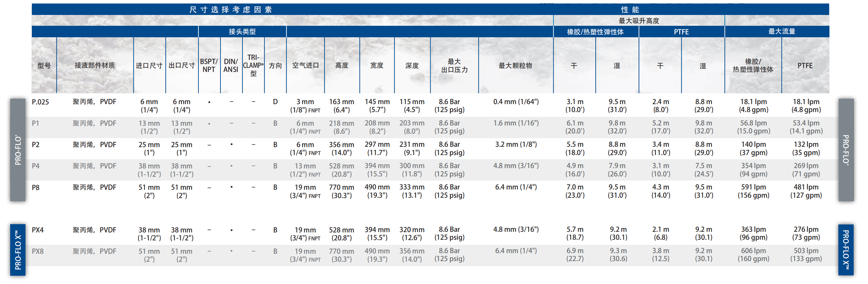Click the 进口尺寸 column header
868x284 pixels.
(x=149, y=65)
